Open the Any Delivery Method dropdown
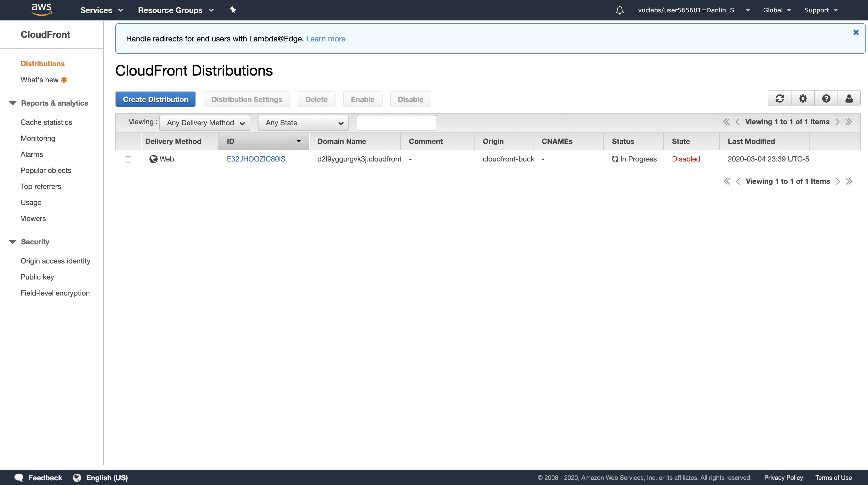 coord(204,123)
